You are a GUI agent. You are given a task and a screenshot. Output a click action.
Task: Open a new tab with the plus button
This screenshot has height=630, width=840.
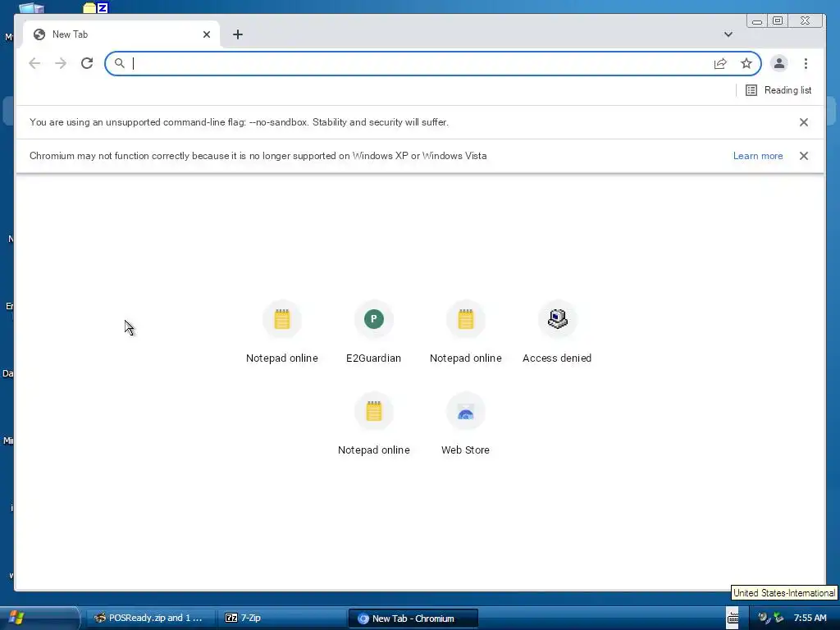click(x=238, y=34)
